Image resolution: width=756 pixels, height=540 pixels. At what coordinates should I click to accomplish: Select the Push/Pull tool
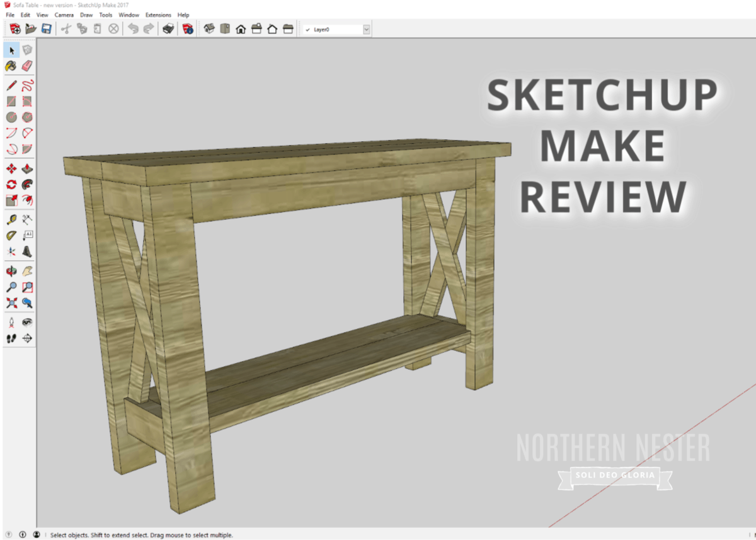pyautogui.click(x=27, y=168)
